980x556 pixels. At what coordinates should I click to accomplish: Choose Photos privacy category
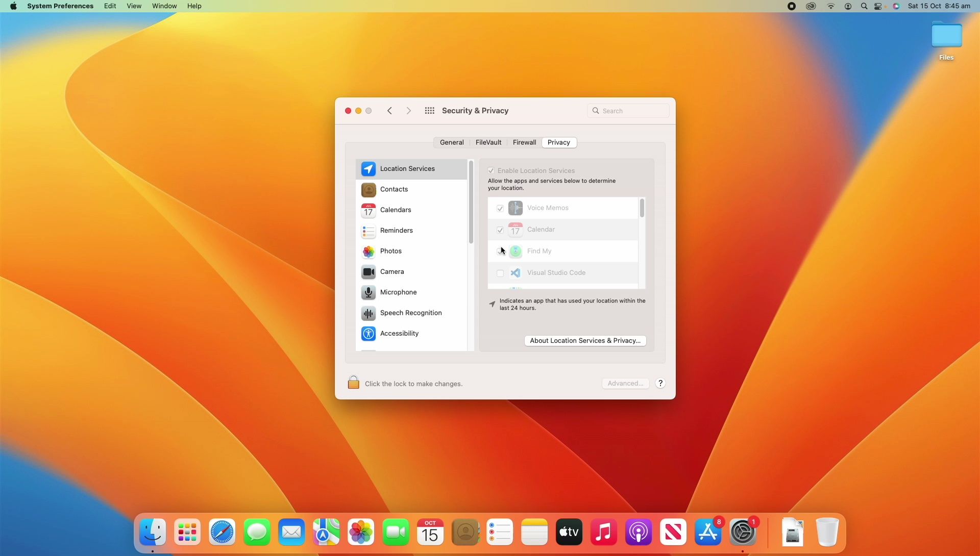(411, 251)
